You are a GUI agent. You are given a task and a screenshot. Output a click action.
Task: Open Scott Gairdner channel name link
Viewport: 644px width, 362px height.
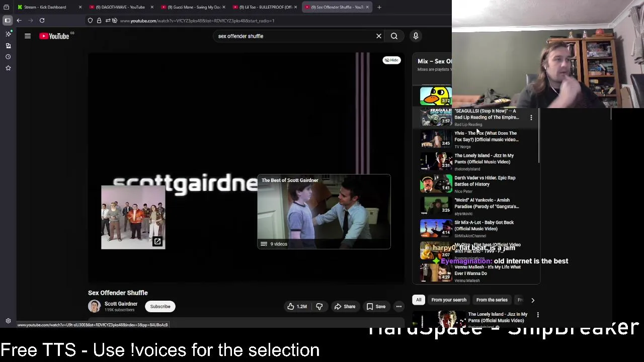(x=121, y=304)
